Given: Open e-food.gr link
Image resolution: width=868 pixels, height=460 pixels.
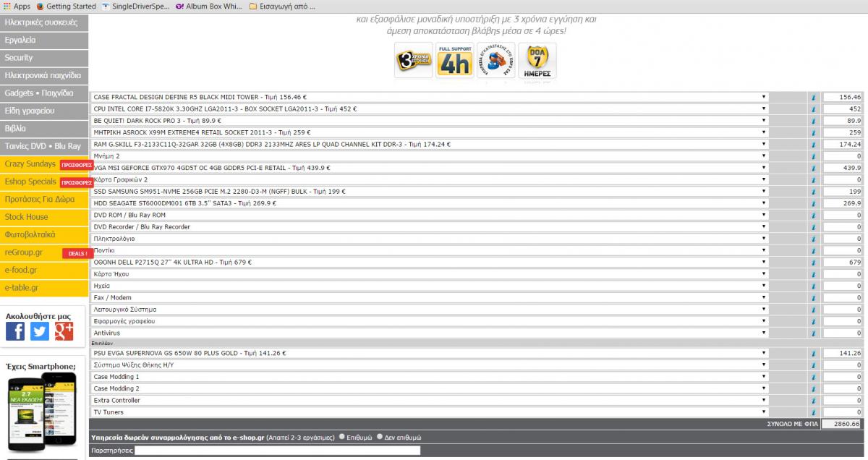Looking at the screenshot, I should [x=44, y=270].
